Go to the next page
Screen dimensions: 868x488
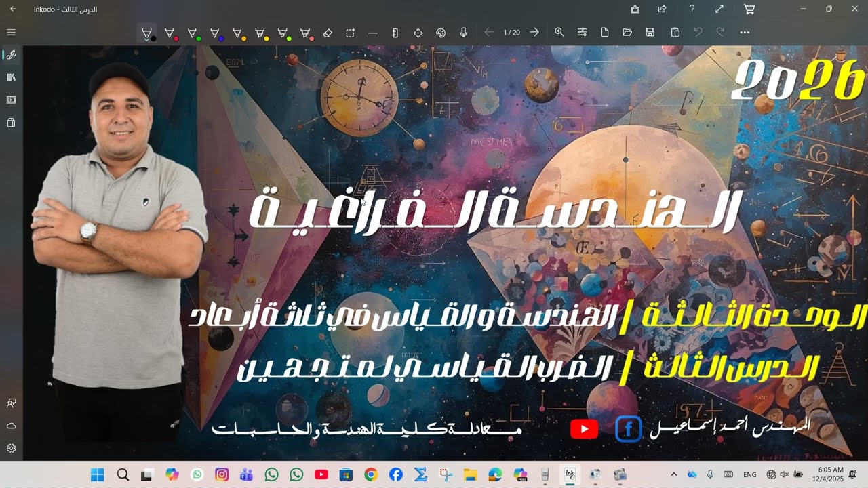coord(534,32)
